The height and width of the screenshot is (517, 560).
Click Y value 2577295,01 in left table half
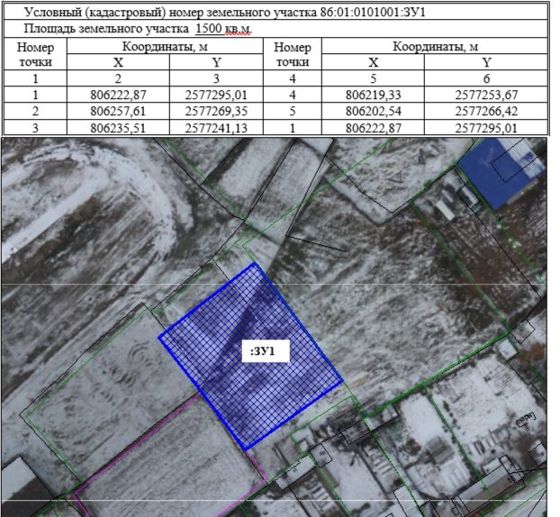click(216, 95)
